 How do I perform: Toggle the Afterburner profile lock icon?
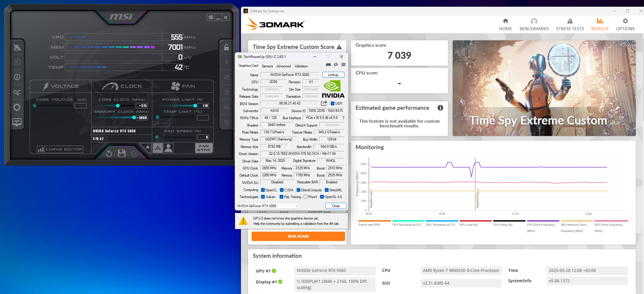pos(227,47)
